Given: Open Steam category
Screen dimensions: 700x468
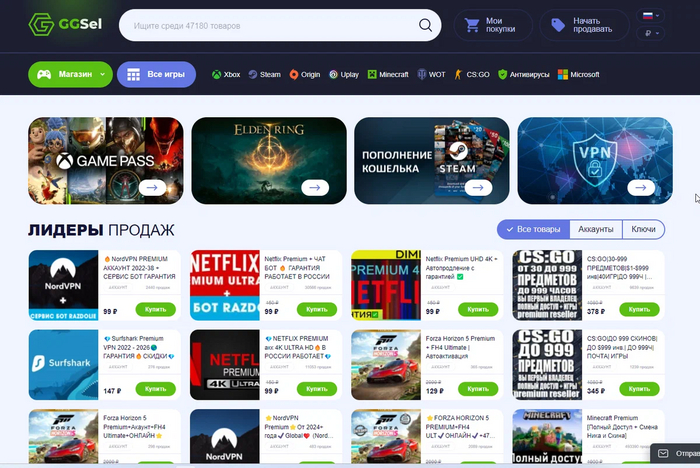Looking at the screenshot, I should pos(264,75).
